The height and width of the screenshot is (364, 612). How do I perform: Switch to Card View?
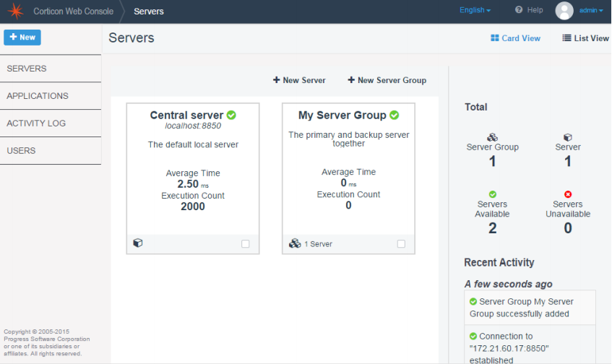tap(516, 38)
